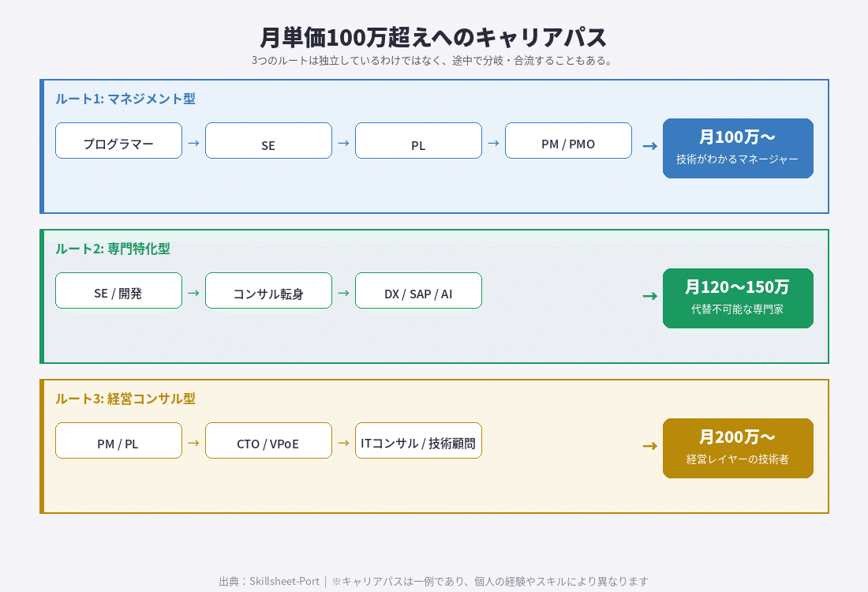Select the arrow pointing to 月100万〜 box
868x592 pixels.
tap(649, 146)
